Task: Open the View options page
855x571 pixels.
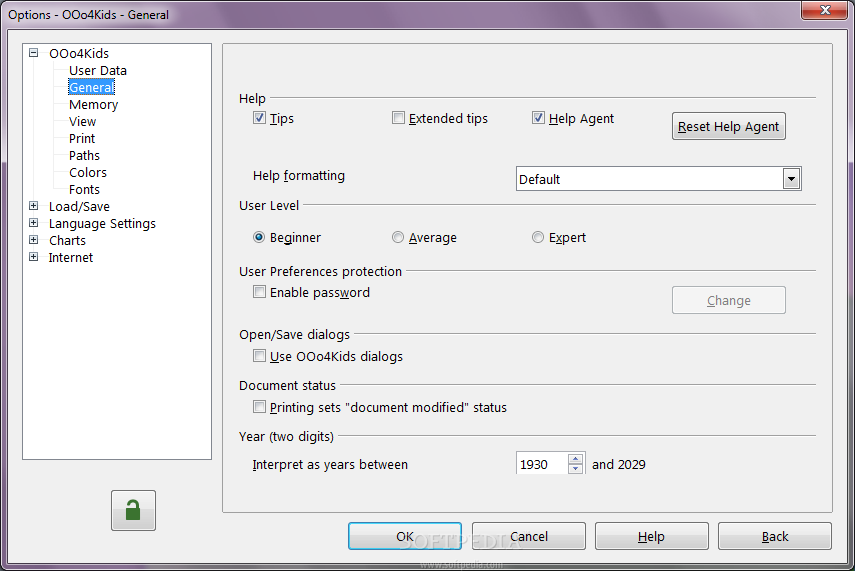Action: coord(82,122)
